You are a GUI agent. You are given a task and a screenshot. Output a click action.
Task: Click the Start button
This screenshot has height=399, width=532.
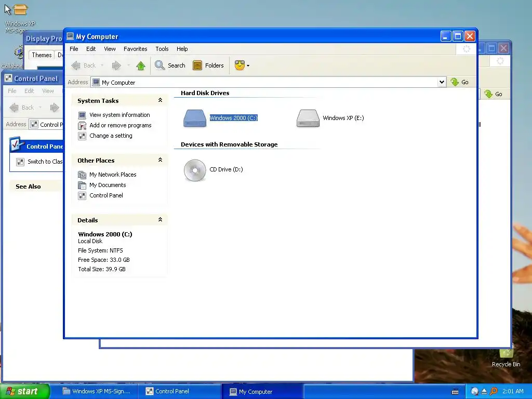click(x=24, y=391)
